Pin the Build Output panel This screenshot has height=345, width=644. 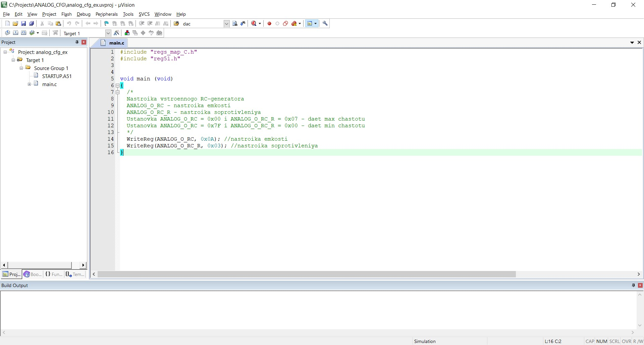[633, 285]
